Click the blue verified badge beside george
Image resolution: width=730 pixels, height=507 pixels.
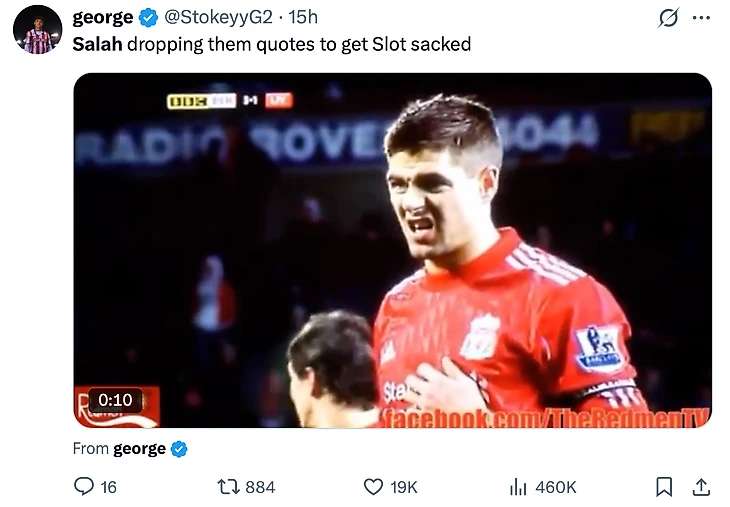click(x=148, y=18)
